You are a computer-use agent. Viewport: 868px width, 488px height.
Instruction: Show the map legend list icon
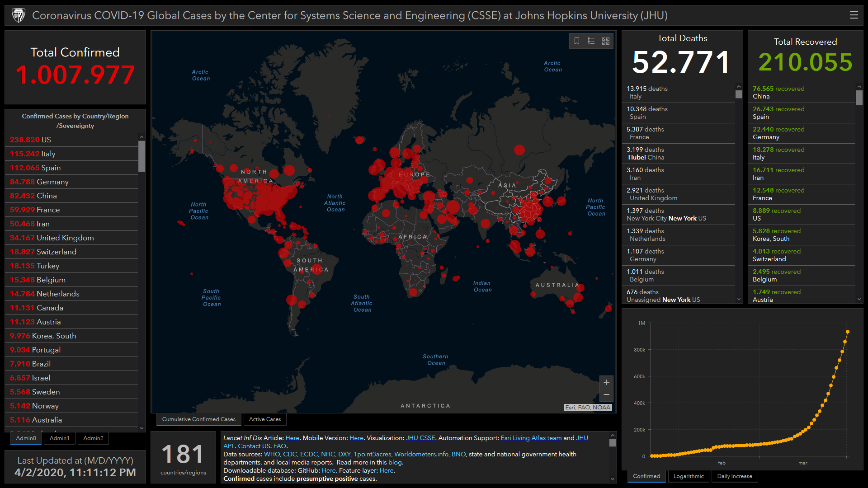(x=591, y=41)
